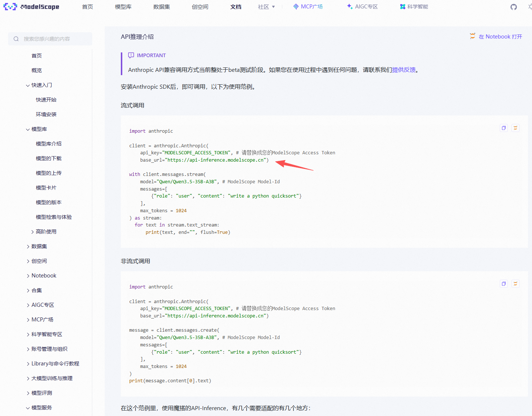The height and width of the screenshot is (416, 532).
Task: Open 模型的版本 doc page
Action: click(x=49, y=202)
